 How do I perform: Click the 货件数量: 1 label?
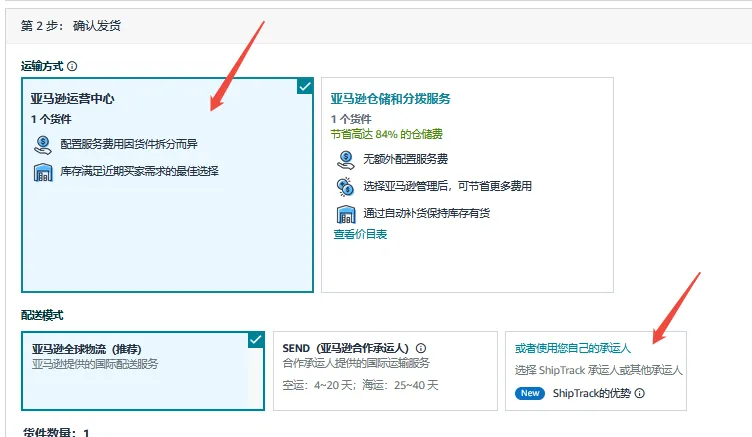point(56,432)
